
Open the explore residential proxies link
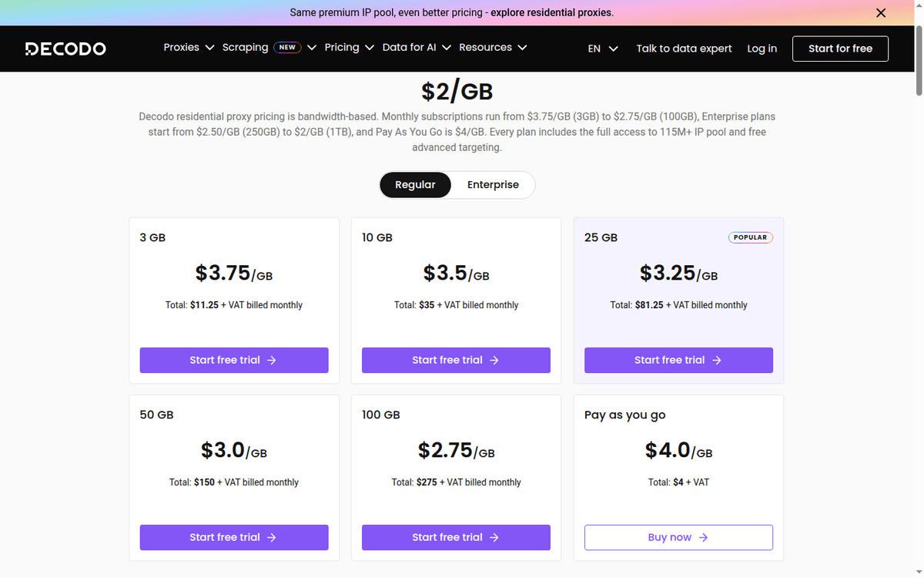pos(552,12)
